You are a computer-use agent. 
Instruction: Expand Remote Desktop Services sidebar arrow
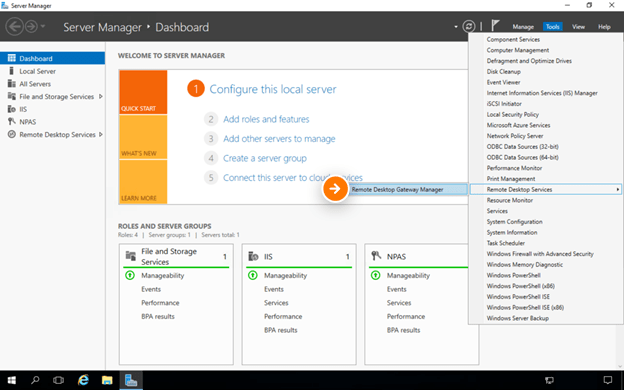click(x=101, y=135)
